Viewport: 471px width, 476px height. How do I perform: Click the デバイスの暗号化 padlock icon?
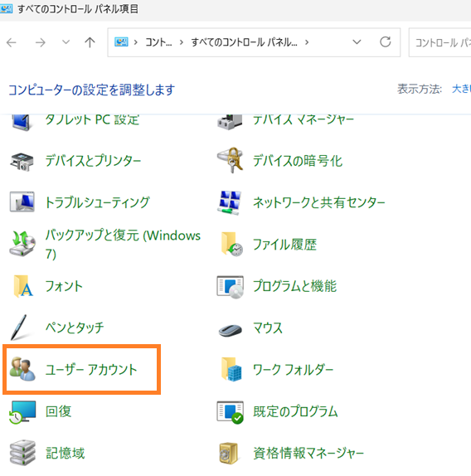coord(231,160)
